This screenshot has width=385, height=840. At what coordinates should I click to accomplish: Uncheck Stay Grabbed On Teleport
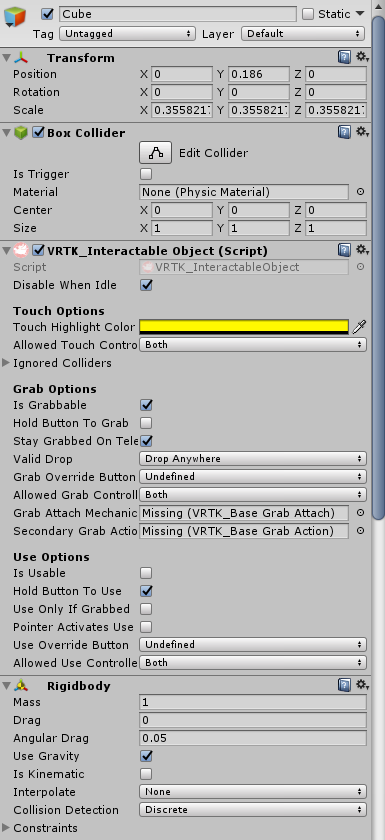click(x=146, y=441)
